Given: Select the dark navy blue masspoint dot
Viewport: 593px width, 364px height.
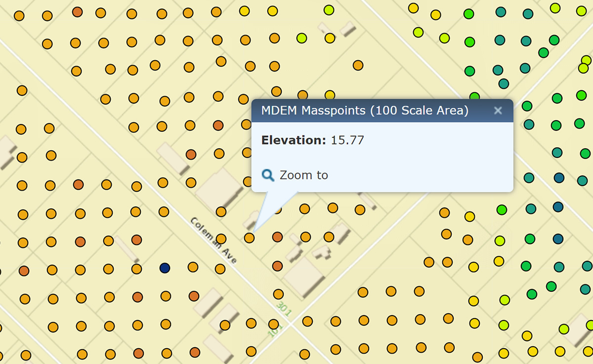Looking at the screenshot, I should (165, 268).
